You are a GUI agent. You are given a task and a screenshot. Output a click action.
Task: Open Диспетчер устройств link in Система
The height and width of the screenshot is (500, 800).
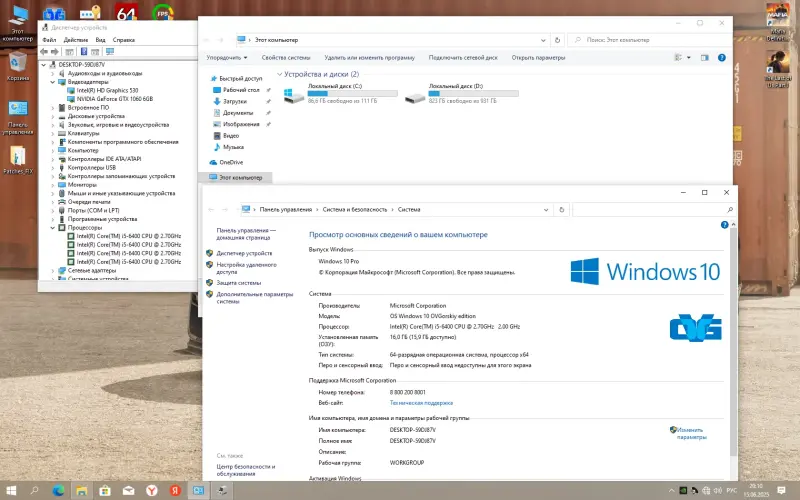tap(244, 253)
